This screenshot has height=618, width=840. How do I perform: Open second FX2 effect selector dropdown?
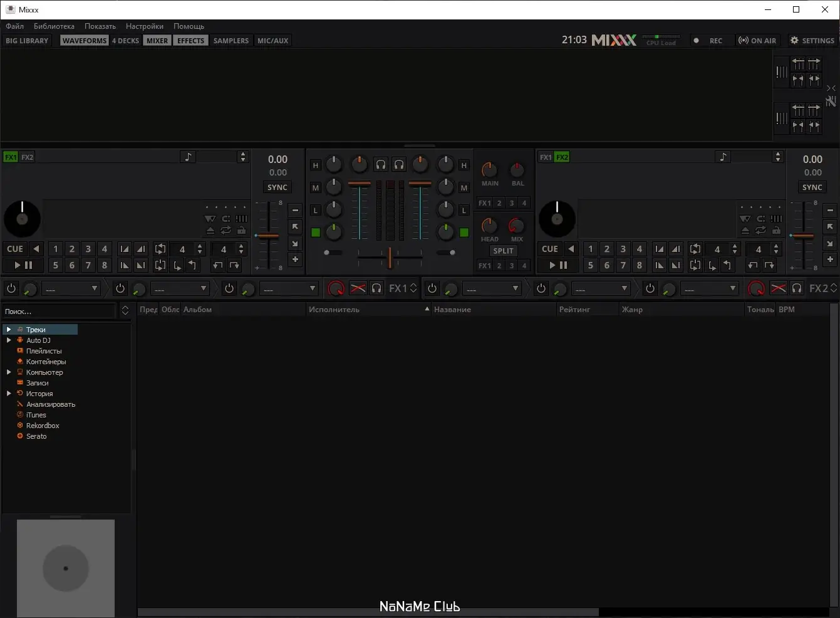click(x=601, y=289)
